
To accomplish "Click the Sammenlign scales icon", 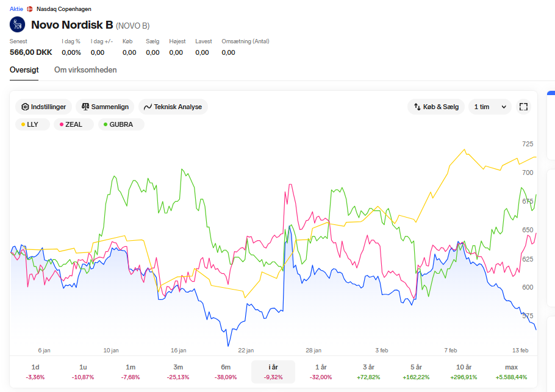I will click(85, 107).
